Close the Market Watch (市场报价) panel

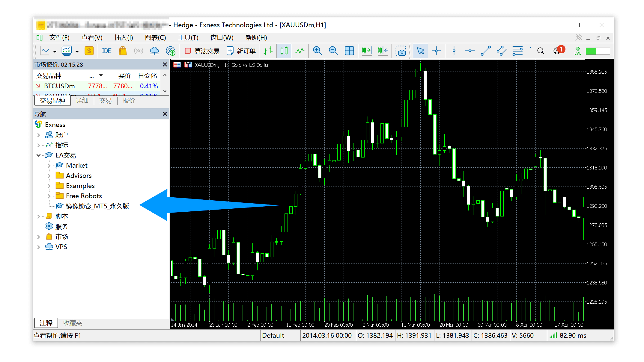tap(165, 64)
